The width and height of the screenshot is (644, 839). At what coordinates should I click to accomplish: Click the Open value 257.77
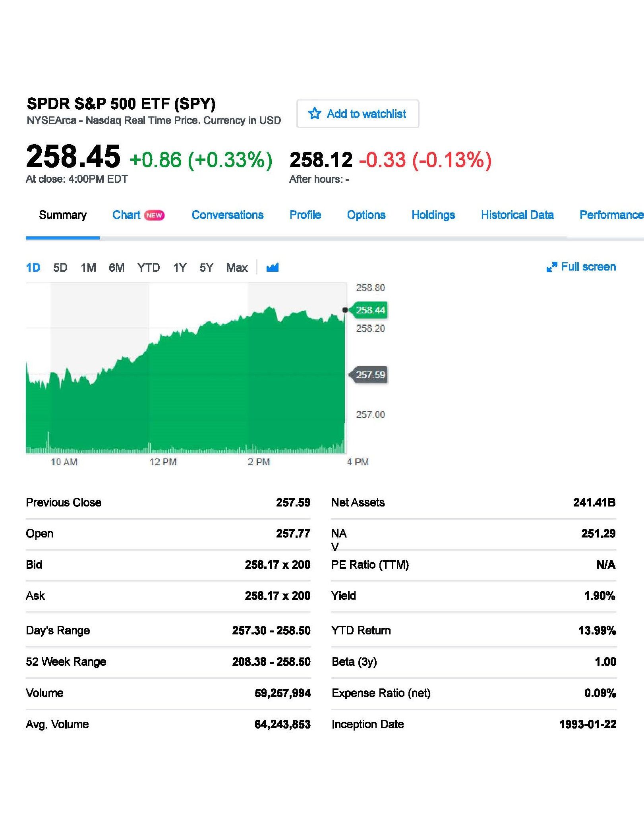pos(293,534)
